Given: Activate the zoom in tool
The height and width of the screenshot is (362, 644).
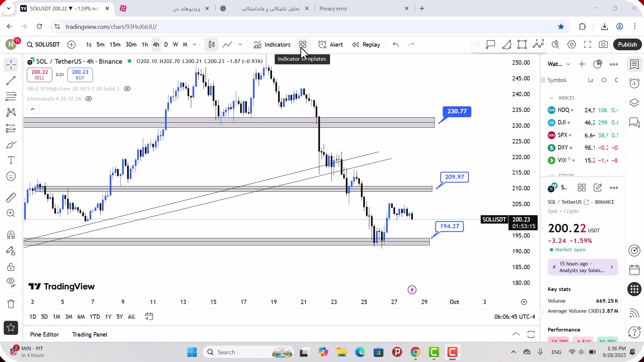Looking at the screenshot, I should [11, 213].
